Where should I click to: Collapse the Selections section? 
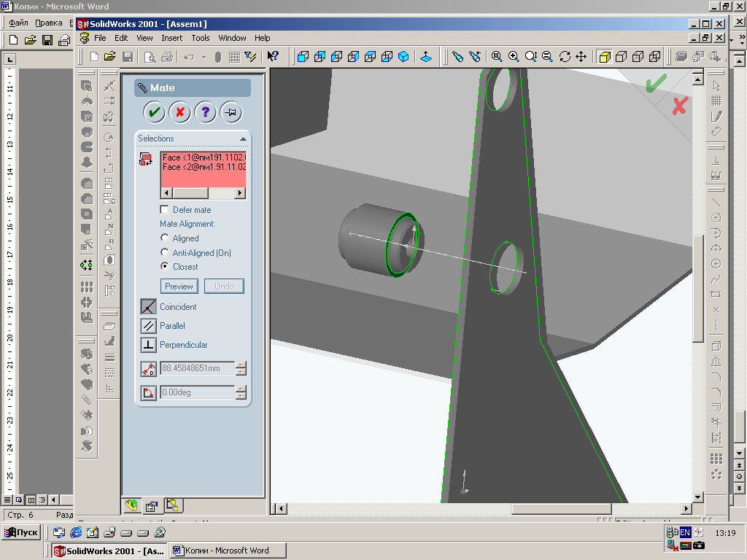243,139
